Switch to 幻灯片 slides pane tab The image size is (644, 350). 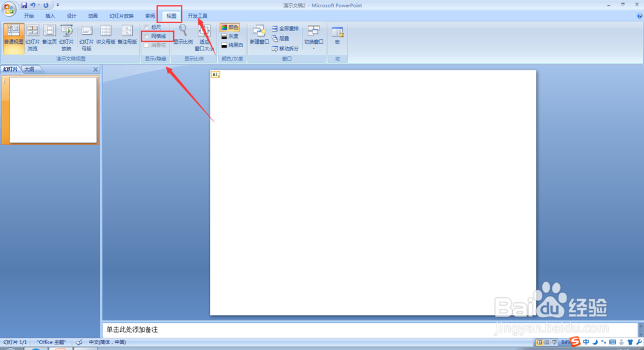pyautogui.click(x=10, y=69)
